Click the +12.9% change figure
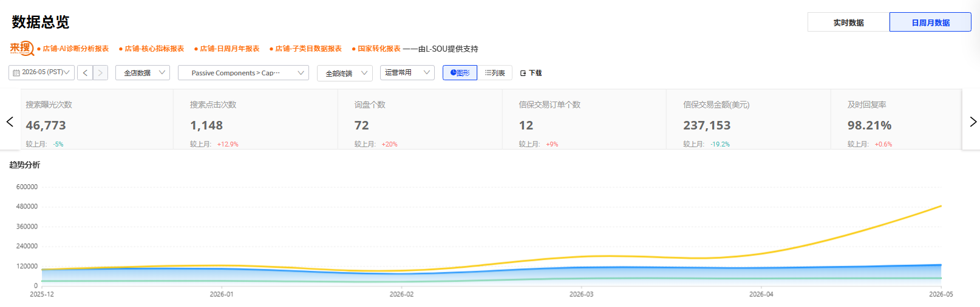 (228, 145)
